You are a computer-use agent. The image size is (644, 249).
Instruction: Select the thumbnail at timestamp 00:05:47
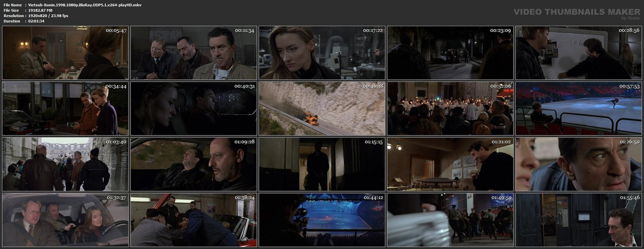[x=65, y=53]
